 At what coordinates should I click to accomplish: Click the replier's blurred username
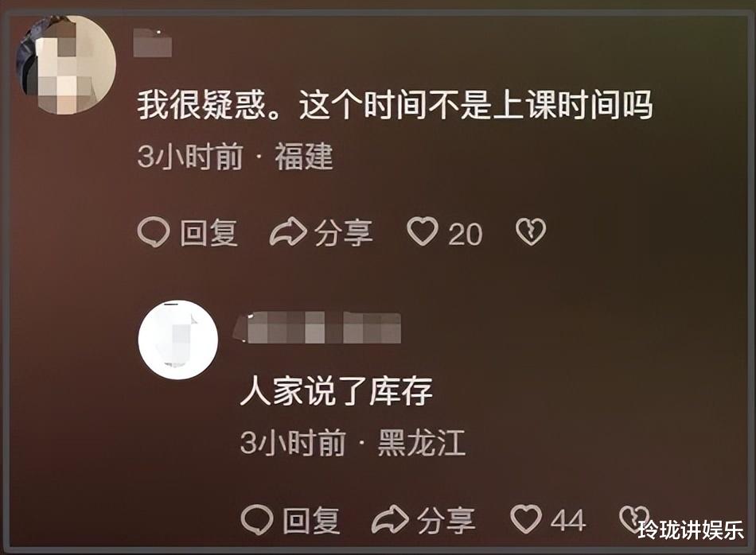pos(317,328)
